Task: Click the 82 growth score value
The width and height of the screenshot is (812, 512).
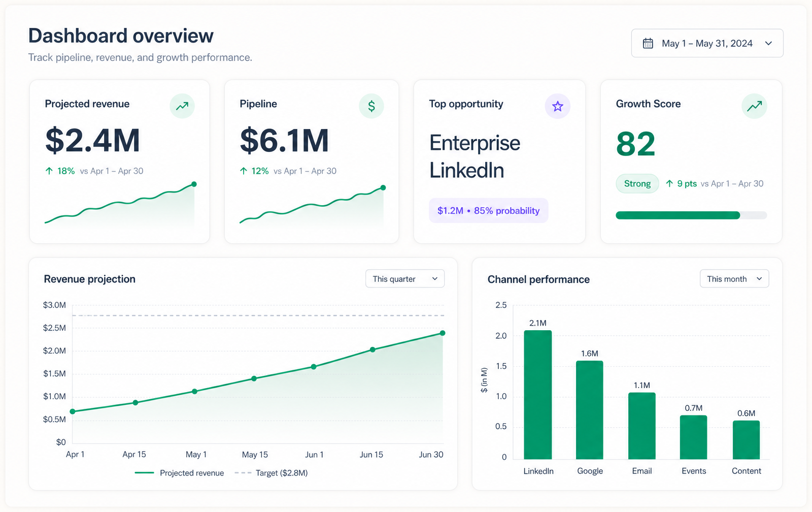Action: (636, 144)
